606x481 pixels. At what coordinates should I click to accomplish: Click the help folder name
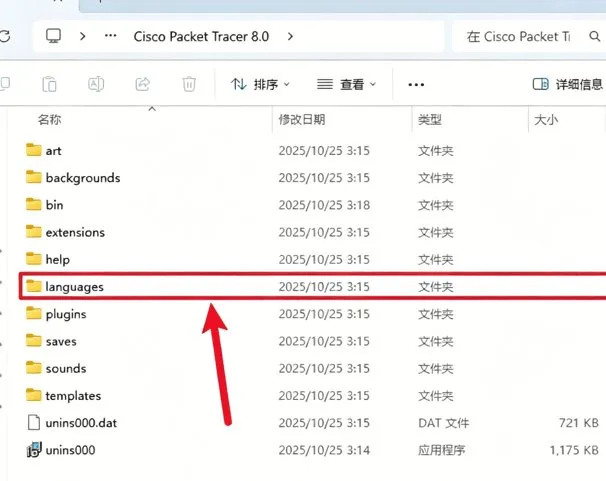click(58, 259)
